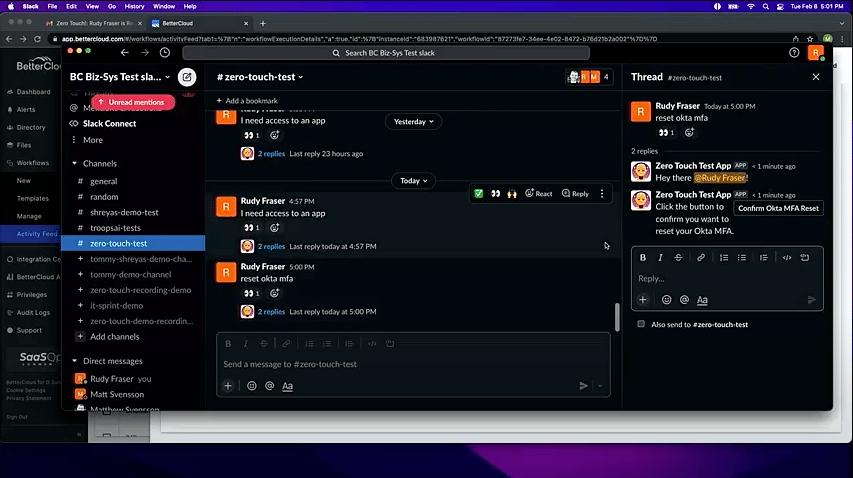853x478 pixels.
Task: Collapse the Direct messages section
Action: 75,361
